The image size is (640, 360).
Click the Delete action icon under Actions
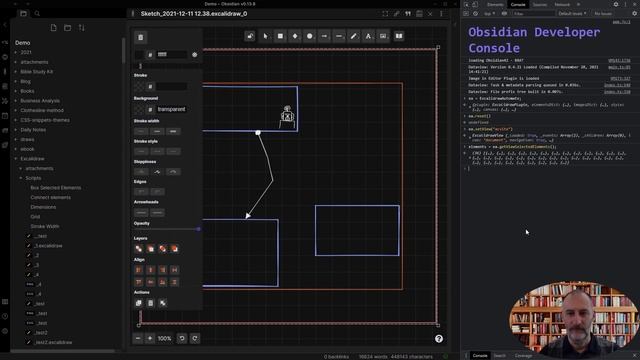[151, 303]
